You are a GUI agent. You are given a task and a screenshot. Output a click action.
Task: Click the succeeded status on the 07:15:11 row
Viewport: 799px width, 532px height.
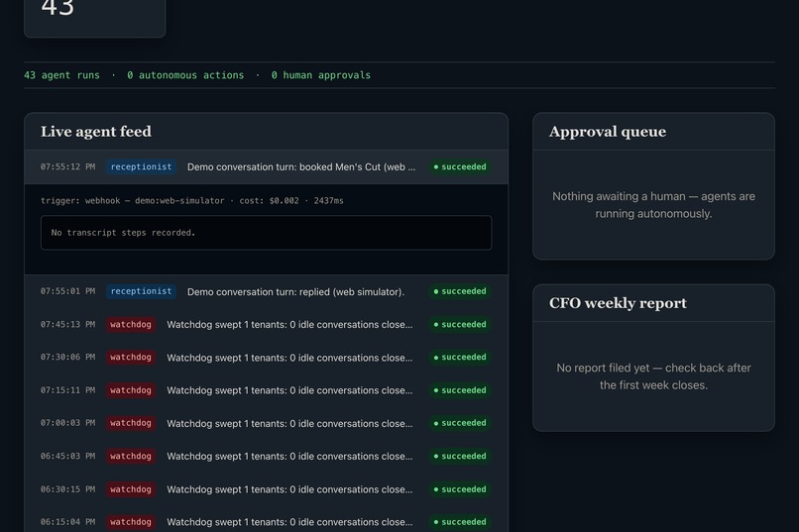(460, 390)
